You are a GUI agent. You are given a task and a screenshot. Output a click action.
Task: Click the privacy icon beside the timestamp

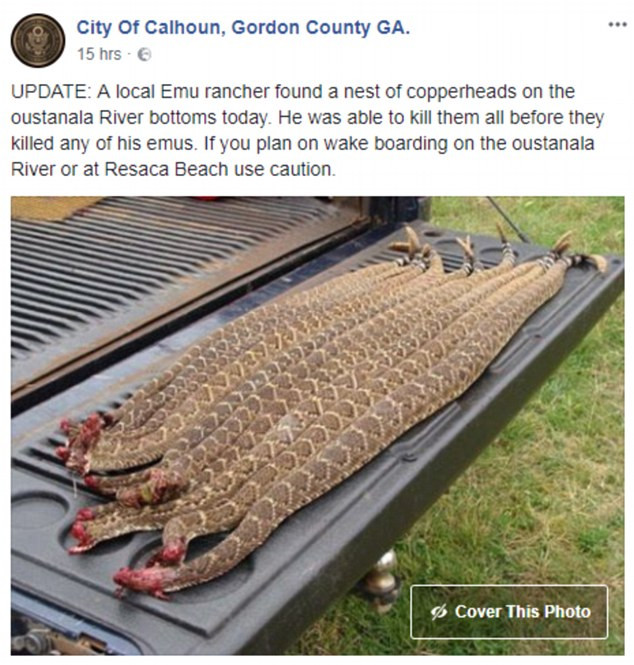click(x=146, y=53)
